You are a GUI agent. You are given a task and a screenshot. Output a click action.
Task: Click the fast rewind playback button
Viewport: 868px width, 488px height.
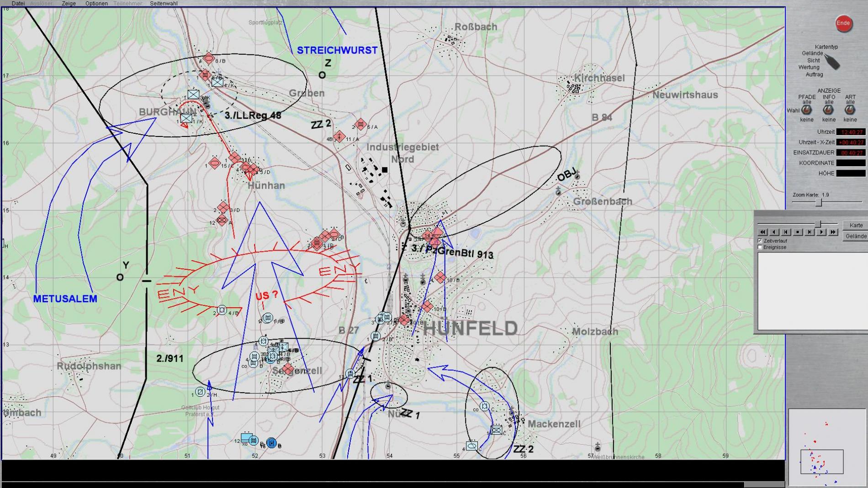pos(762,232)
